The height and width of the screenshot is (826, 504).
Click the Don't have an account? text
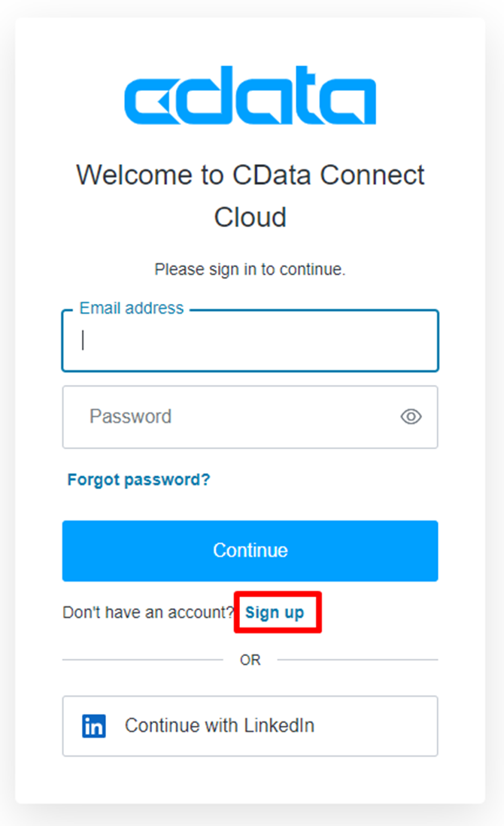[148, 612]
